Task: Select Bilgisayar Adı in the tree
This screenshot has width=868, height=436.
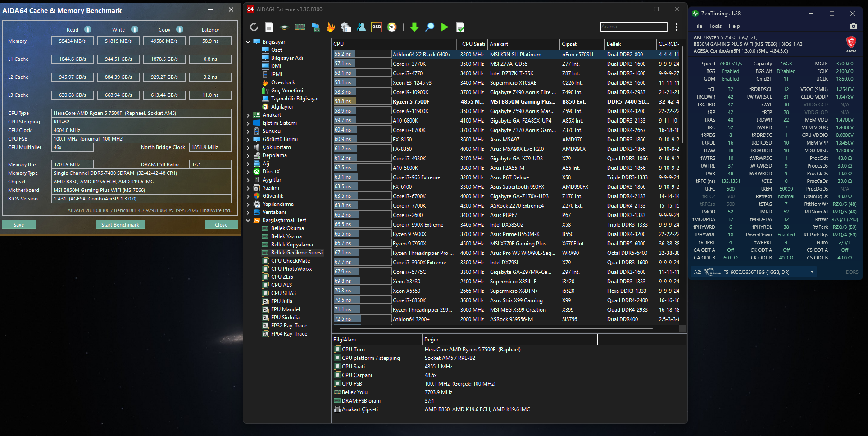Action: tap(287, 58)
